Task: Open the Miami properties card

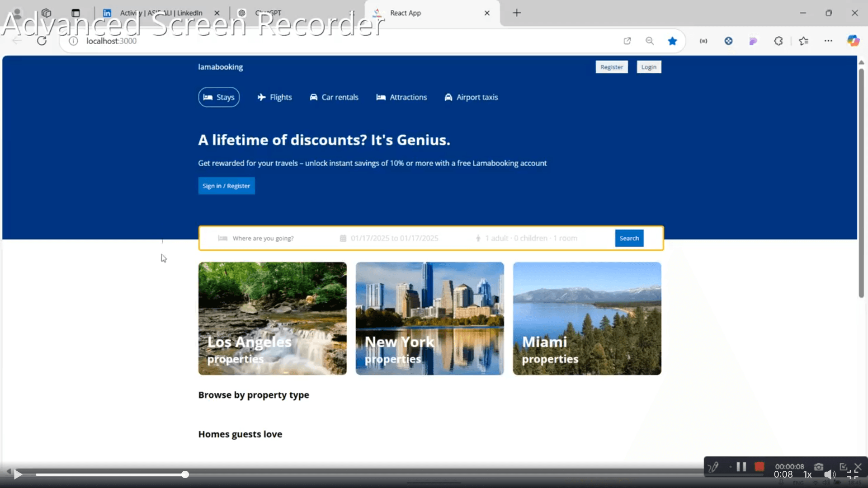Action: pos(587,319)
